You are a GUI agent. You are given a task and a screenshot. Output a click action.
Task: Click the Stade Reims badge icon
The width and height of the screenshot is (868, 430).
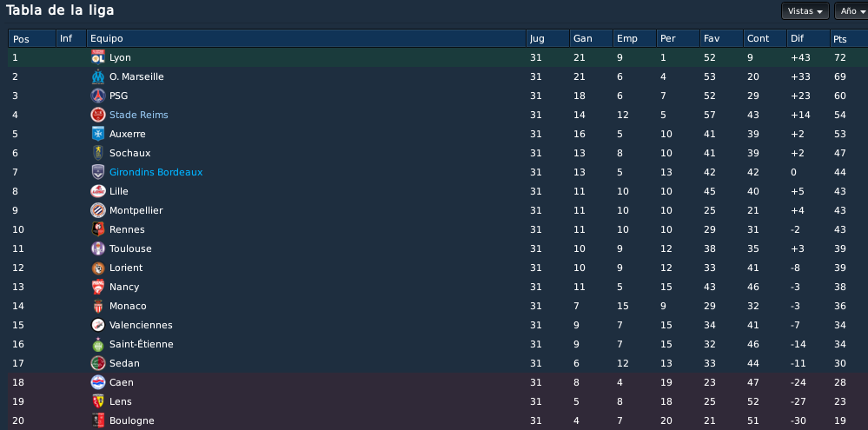(98, 115)
